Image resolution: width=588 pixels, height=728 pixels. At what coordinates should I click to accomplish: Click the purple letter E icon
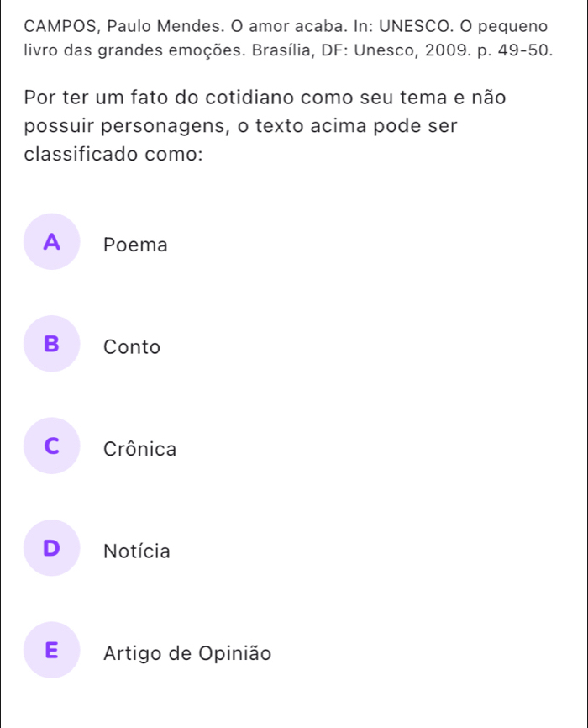point(51,650)
